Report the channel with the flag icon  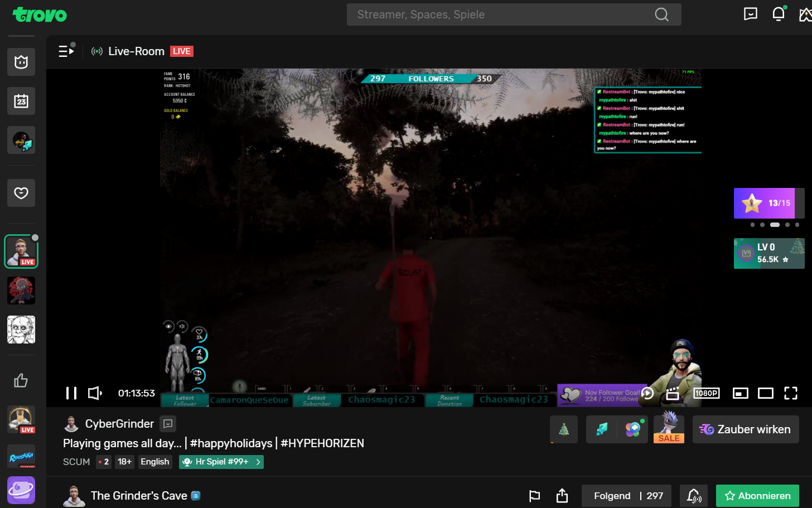pos(534,496)
